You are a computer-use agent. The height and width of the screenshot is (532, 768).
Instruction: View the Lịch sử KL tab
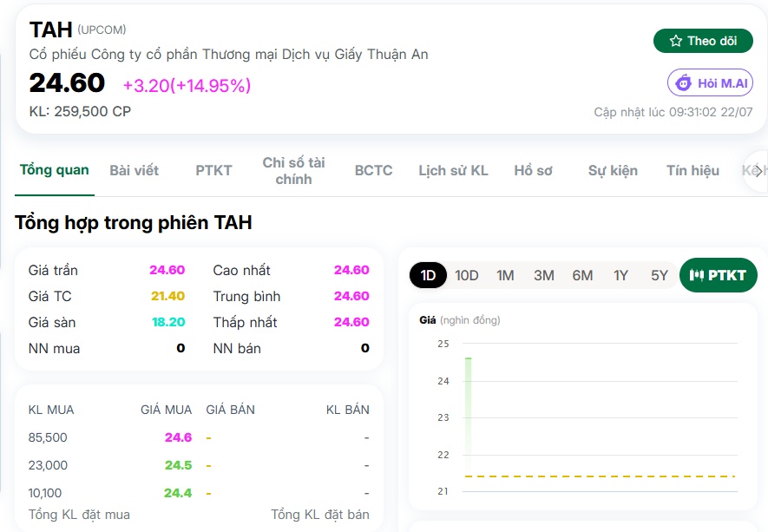(453, 170)
